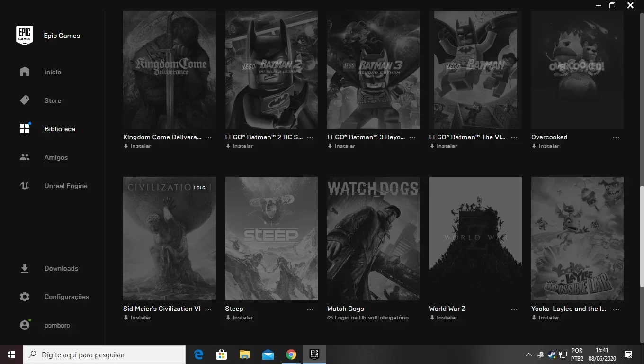The image size is (644, 364).
Task: Open more options for World War Z
Action: pos(514,309)
